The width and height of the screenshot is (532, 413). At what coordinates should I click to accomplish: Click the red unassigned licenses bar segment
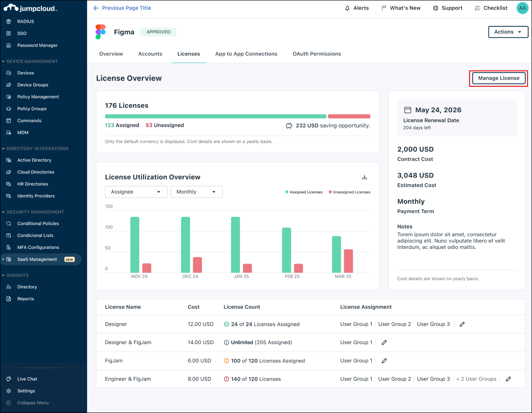[x=349, y=116]
